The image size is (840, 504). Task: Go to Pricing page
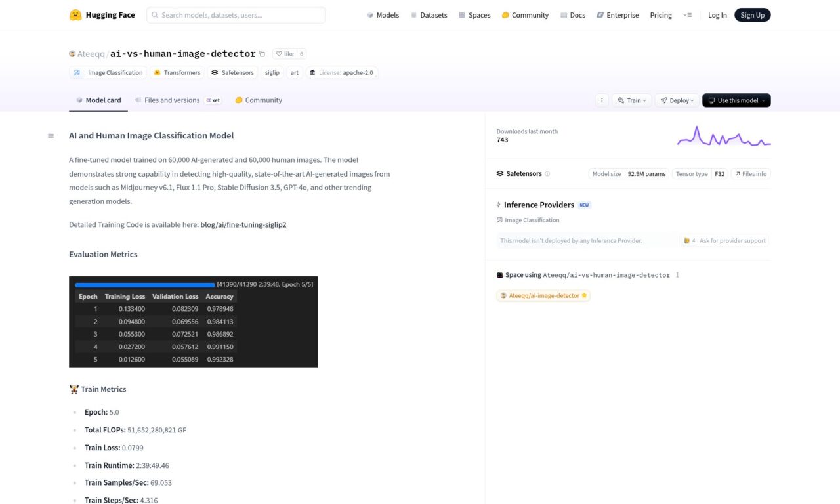[661, 15]
